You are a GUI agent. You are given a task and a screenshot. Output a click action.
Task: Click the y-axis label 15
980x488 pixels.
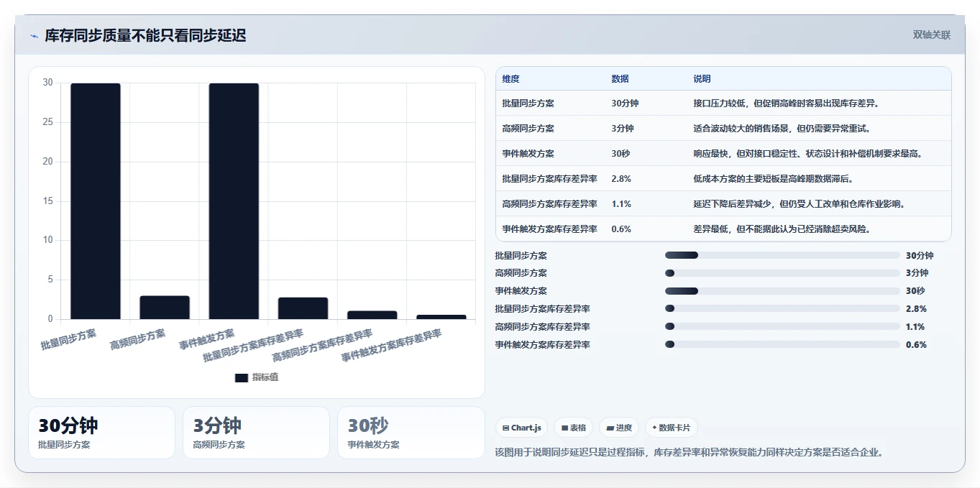[x=47, y=201]
